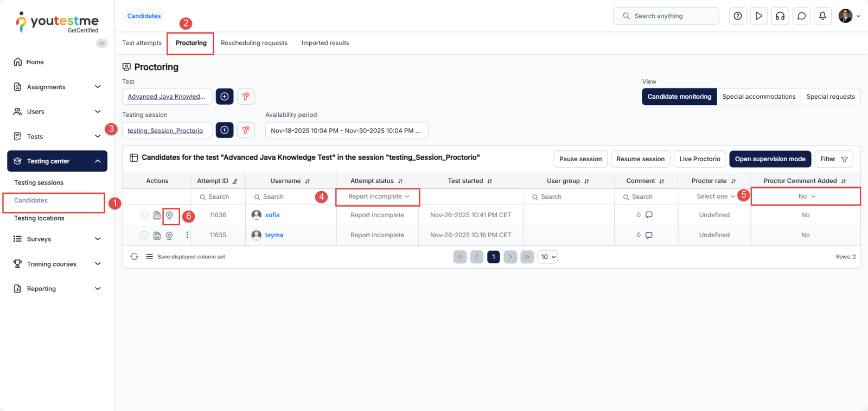Open the Proctor rate Select one dropdown
868x411 pixels.
coord(715,197)
